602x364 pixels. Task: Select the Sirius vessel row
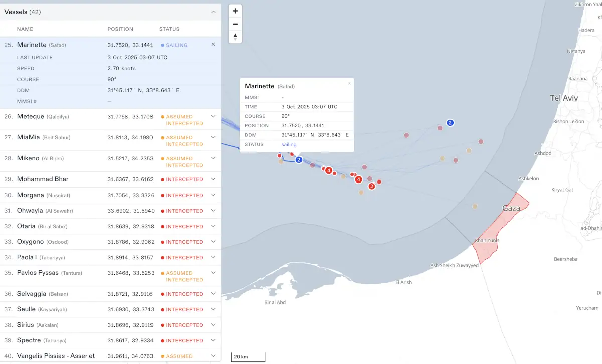(26, 325)
